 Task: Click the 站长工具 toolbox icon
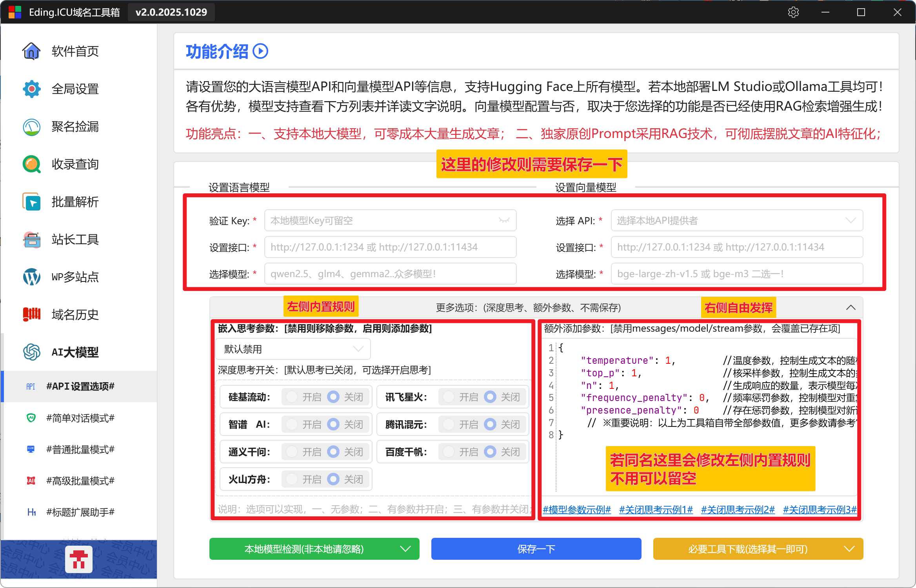point(31,240)
